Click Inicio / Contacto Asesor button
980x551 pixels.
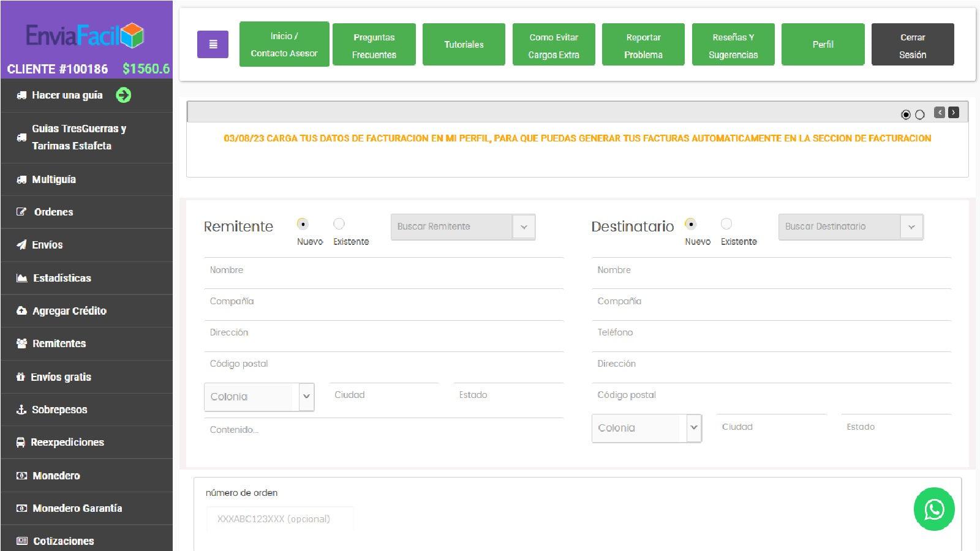coord(284,44)
